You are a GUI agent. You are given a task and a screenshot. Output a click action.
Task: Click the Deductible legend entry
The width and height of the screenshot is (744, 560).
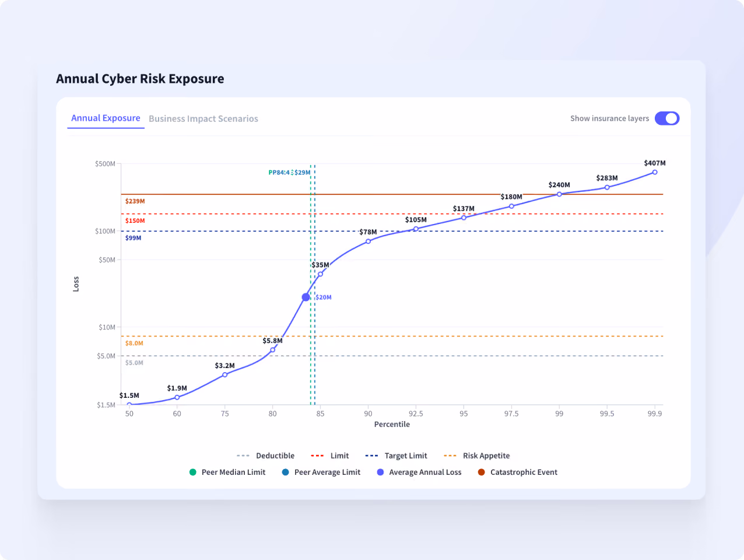click(266, 456)
